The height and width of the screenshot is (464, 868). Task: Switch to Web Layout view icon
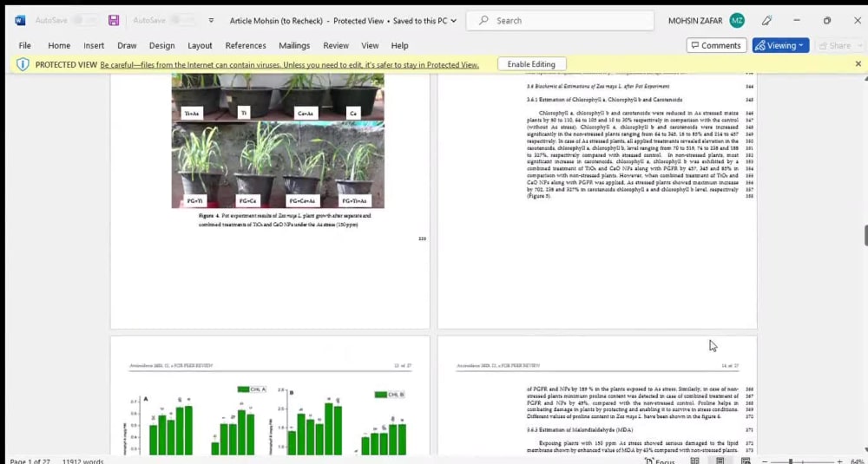point(746,461)
